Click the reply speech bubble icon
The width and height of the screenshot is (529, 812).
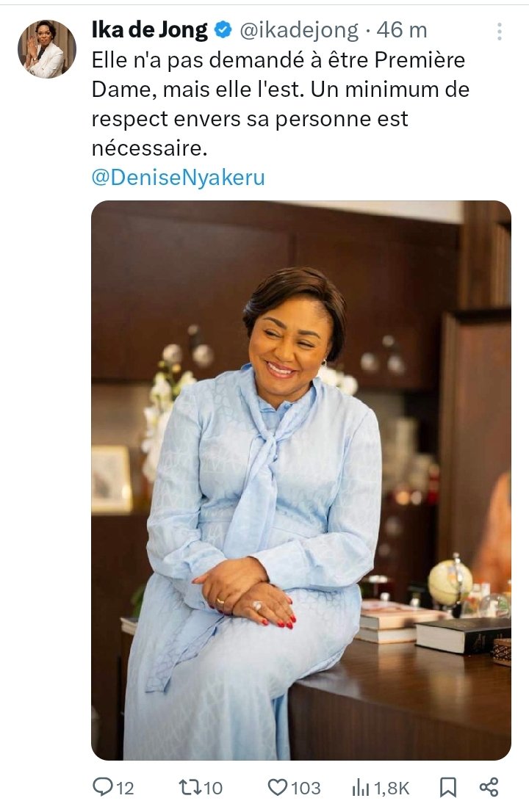102,787
